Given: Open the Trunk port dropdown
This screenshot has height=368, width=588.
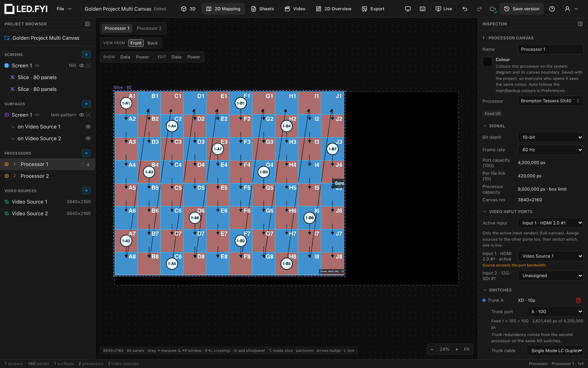Looking at the screenshot, I should [555, 312].
